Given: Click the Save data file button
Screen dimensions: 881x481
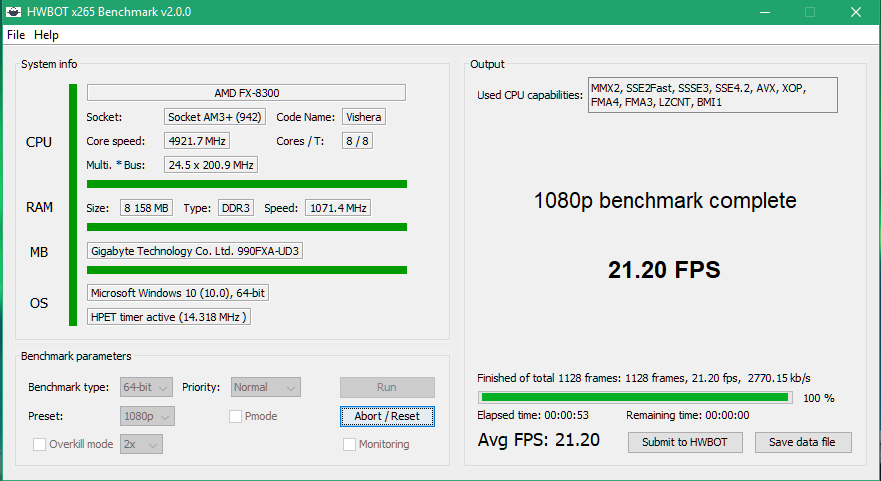Looking at the screenshot, I should (803, 442).
